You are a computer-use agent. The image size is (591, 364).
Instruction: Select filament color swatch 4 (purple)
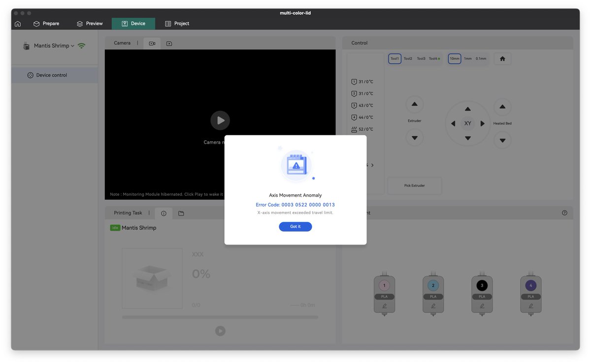point(531,285)
